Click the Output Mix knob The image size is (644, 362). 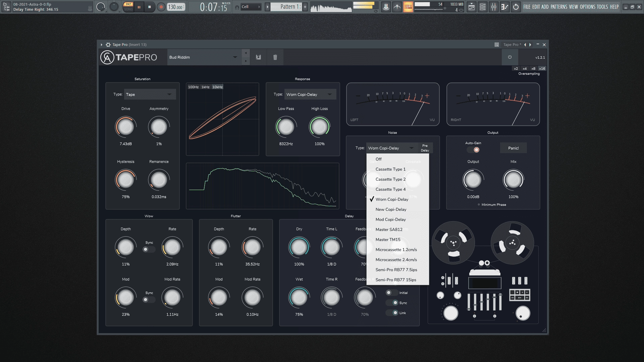(x=513, y=180)
